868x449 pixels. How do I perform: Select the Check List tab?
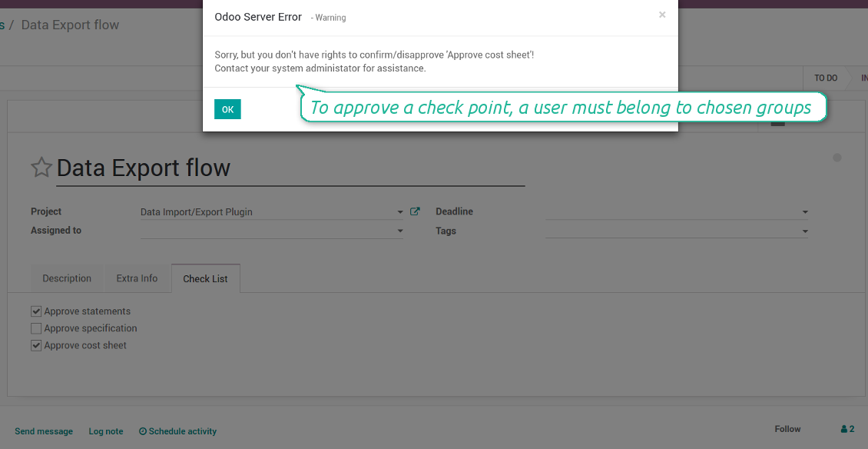pos(205,278)
